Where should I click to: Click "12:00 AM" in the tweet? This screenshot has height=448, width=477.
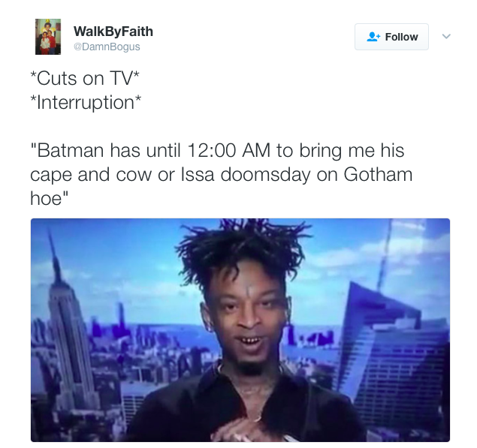tap(229, 150)
